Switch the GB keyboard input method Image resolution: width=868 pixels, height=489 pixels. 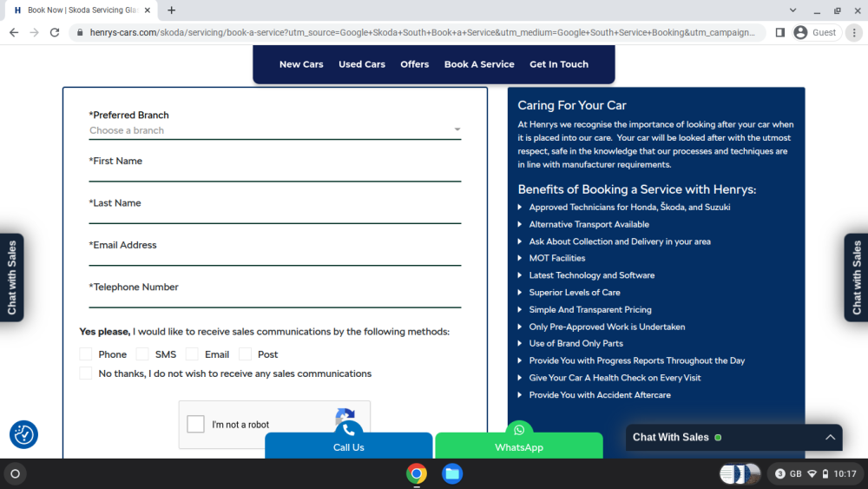795,473
